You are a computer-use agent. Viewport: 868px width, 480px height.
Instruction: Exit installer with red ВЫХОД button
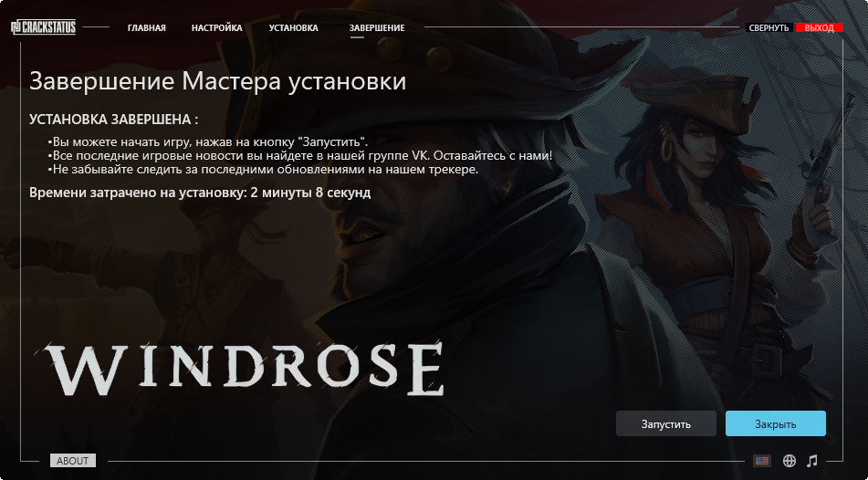[820, 27]
